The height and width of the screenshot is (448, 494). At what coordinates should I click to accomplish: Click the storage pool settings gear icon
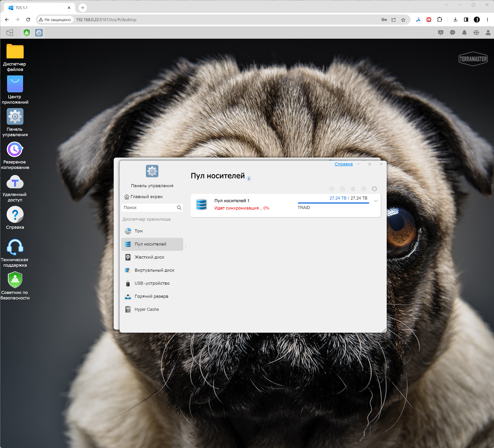tap(364, 189)
